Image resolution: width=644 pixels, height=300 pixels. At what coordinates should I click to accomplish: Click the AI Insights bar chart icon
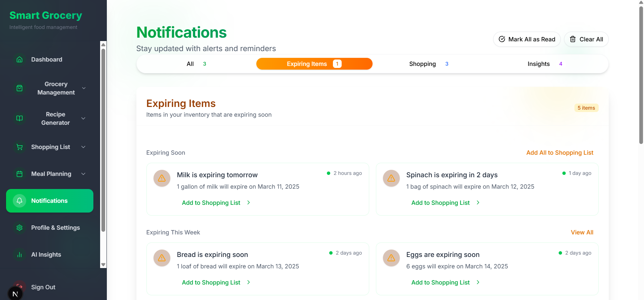pyautogui.click(x=19, y=255)
